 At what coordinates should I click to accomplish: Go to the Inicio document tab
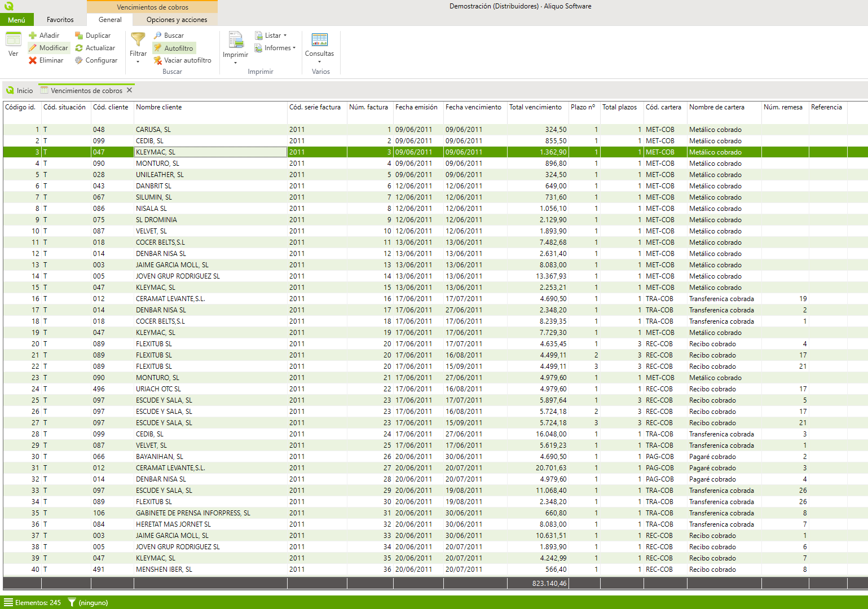20,90
